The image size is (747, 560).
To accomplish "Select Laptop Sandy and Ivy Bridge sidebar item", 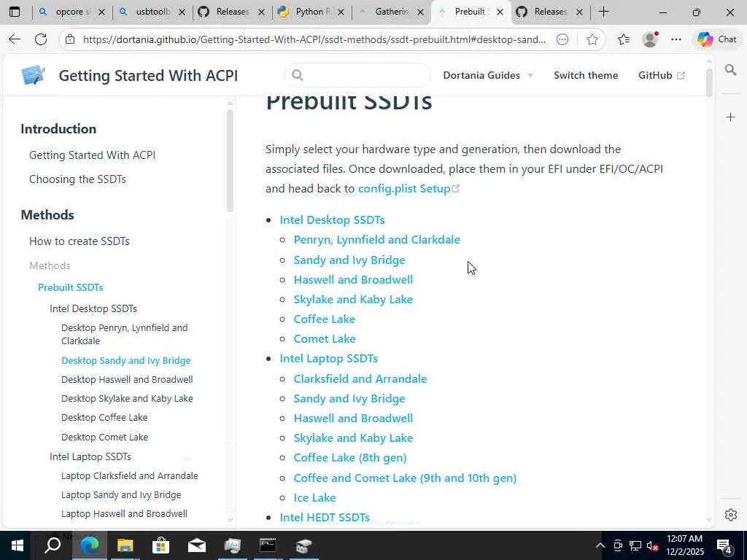I will tap(121, 495).
